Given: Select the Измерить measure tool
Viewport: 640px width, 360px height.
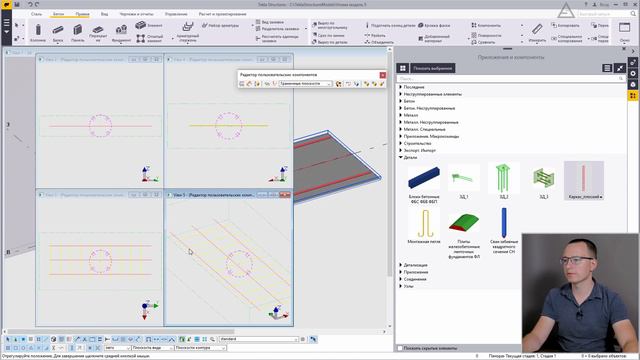Looking at the screenshot, I should pyautogui.click(x=537, y=33).
